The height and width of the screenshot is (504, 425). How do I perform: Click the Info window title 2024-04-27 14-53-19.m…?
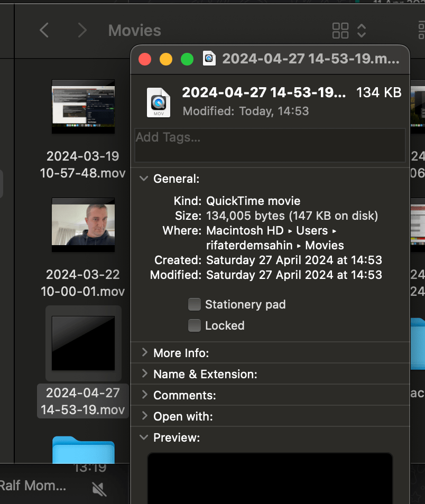pyautogui.click(x=311, y=59)
